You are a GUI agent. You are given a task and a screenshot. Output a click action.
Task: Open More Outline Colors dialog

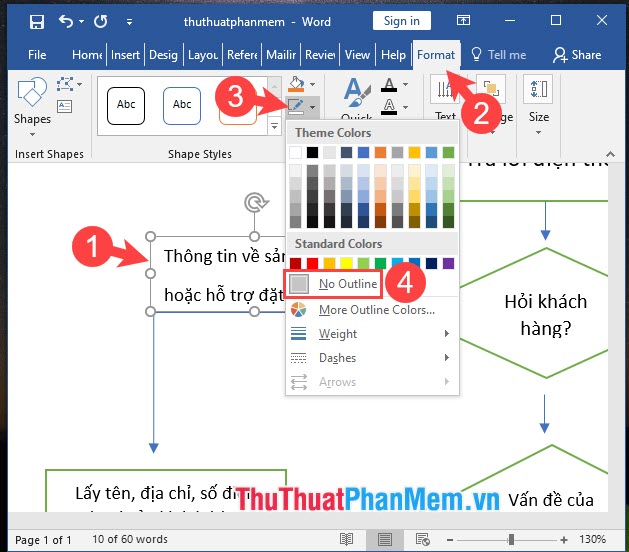coord(372,310)
